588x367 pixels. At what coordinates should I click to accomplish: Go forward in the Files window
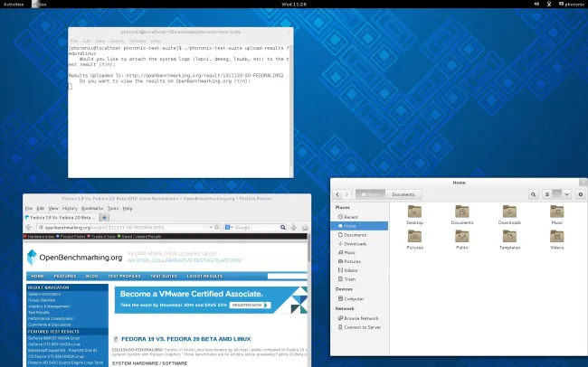(346, 194)
